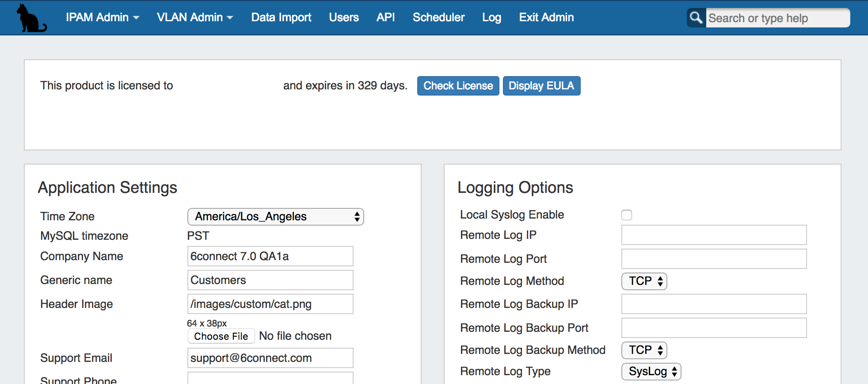Expand the VLAN Admin menu

tap(194, 17)
